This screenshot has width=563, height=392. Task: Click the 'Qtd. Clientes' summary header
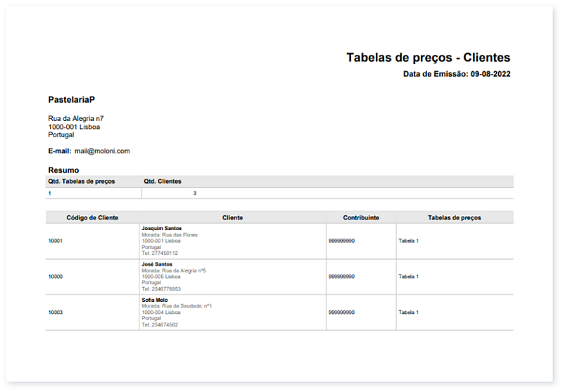(x=163, y=182)
